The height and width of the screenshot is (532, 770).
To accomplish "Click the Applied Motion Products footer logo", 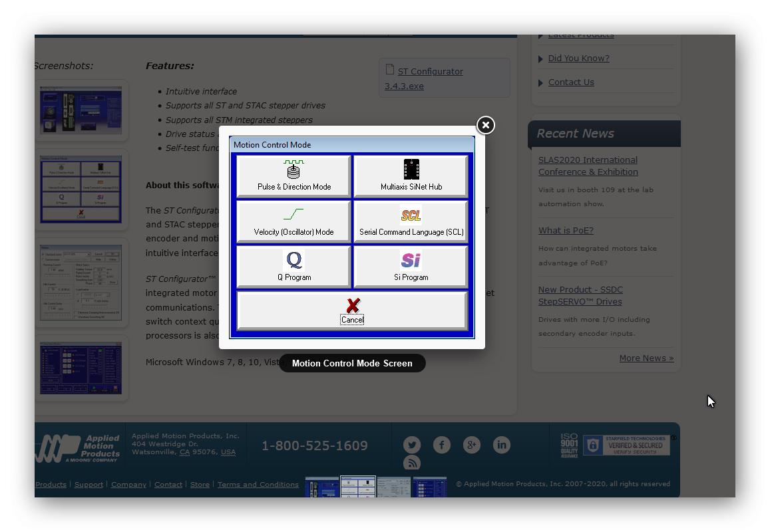I will (79, 448).
